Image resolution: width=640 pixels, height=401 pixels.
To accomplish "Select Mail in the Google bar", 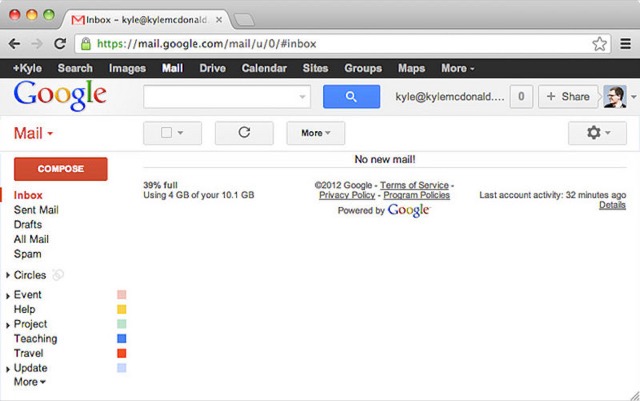I will coord(172,68).
